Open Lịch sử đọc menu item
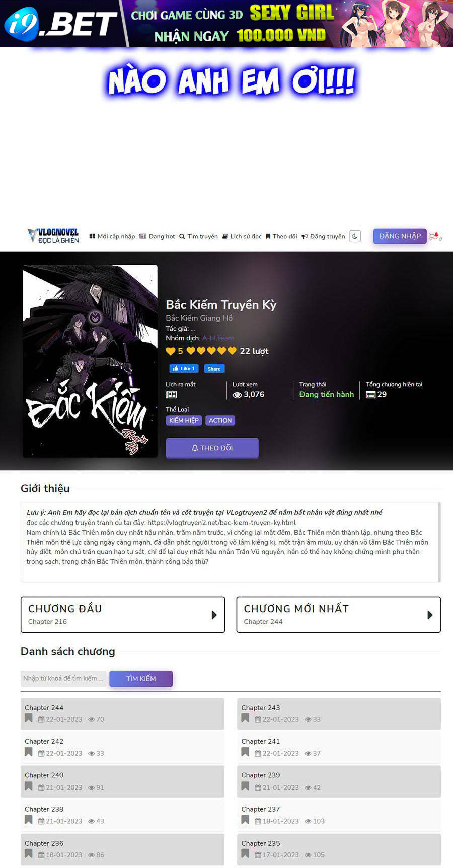This screenshot has height=868, width=453. tap(242, 236)
